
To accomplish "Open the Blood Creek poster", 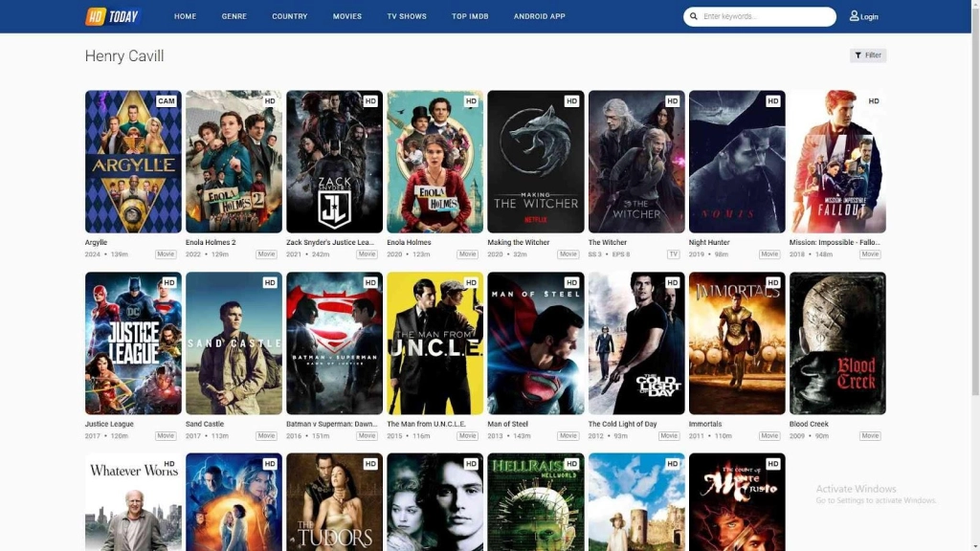I will pyautogui.click(x=837, y=343).
